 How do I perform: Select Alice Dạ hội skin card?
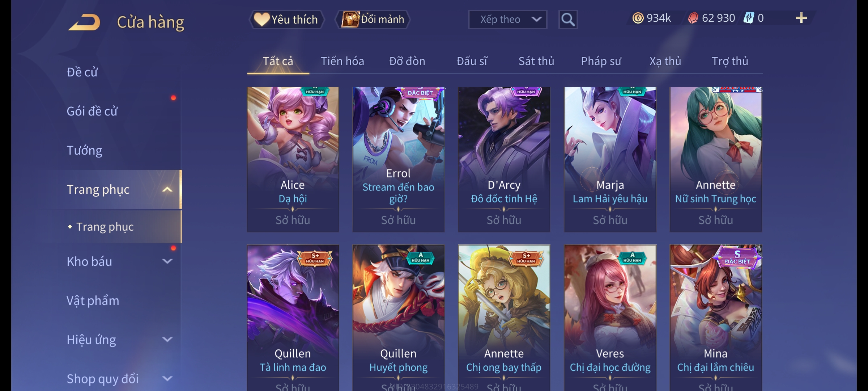293,159
